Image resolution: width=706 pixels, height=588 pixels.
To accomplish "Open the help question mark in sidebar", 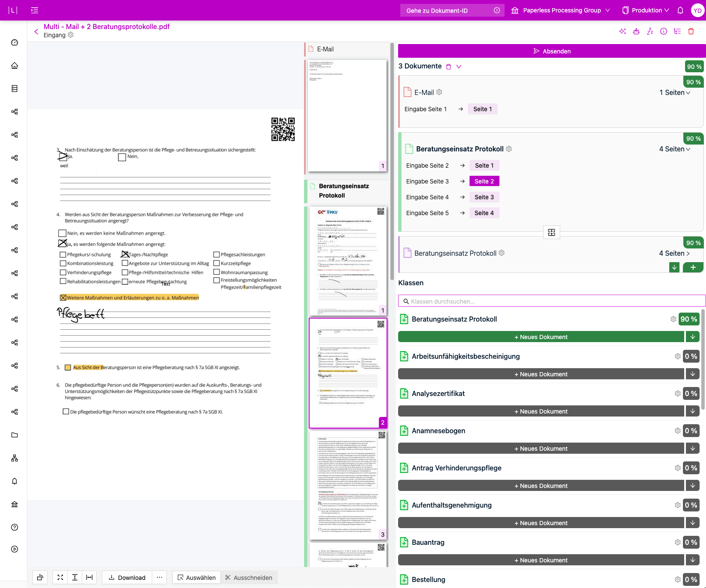I will coord(15,527).
